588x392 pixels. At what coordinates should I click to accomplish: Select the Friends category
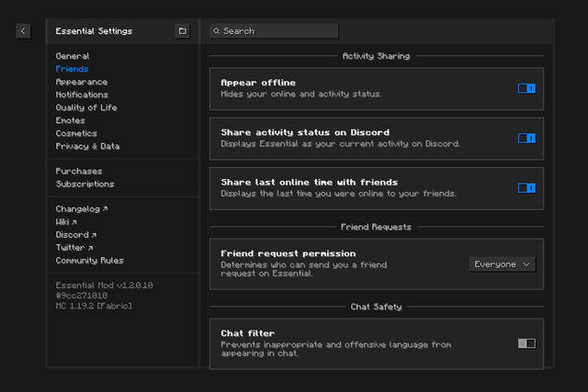pos(72,69)
